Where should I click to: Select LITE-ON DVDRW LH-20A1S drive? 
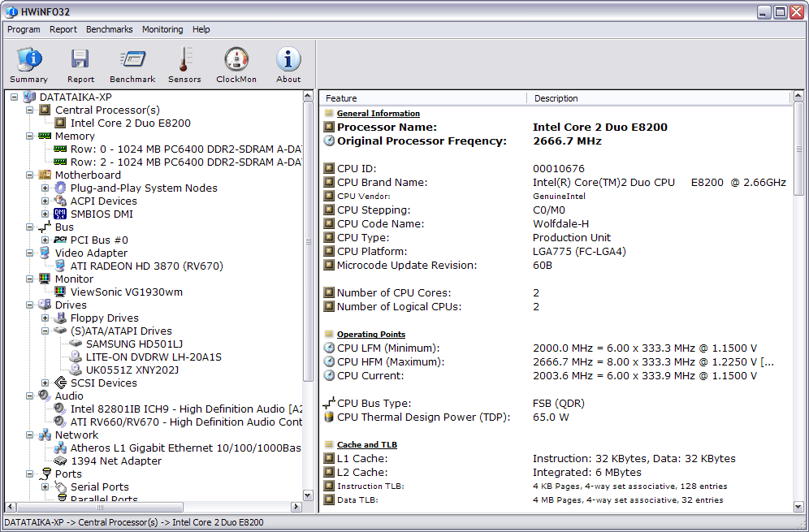154,357
